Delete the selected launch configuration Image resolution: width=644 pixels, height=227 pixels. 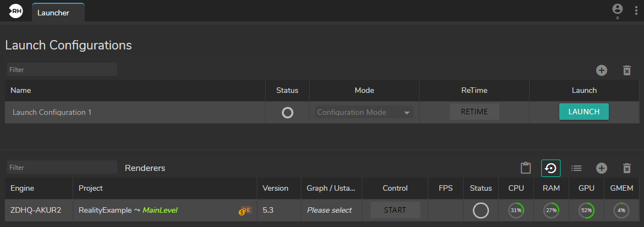click(626, 70)
